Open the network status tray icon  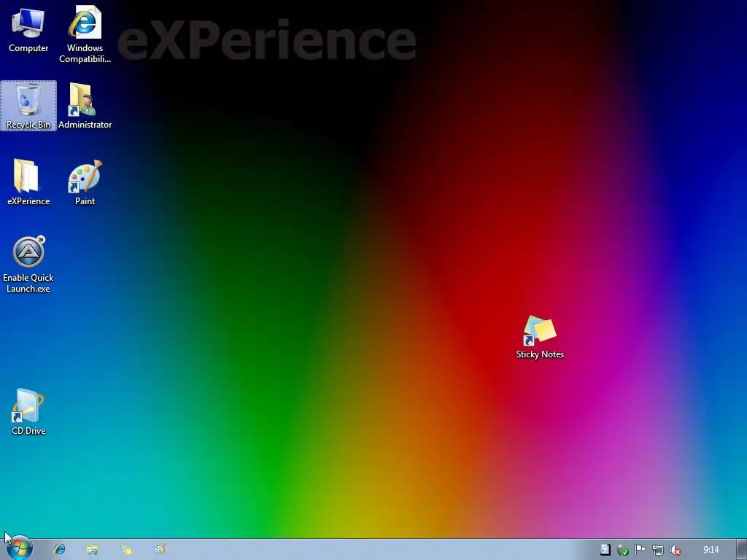[658, 550]
